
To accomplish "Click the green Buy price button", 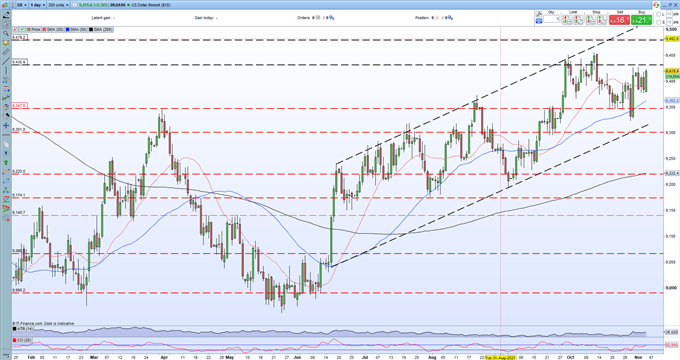I will click(x=641, y=20).
